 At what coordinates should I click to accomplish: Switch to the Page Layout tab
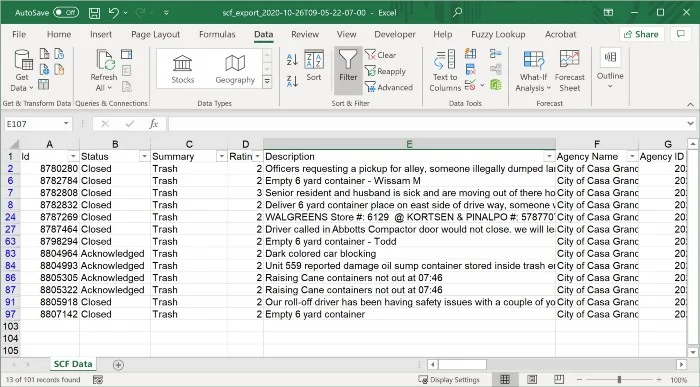pos(155,34)
